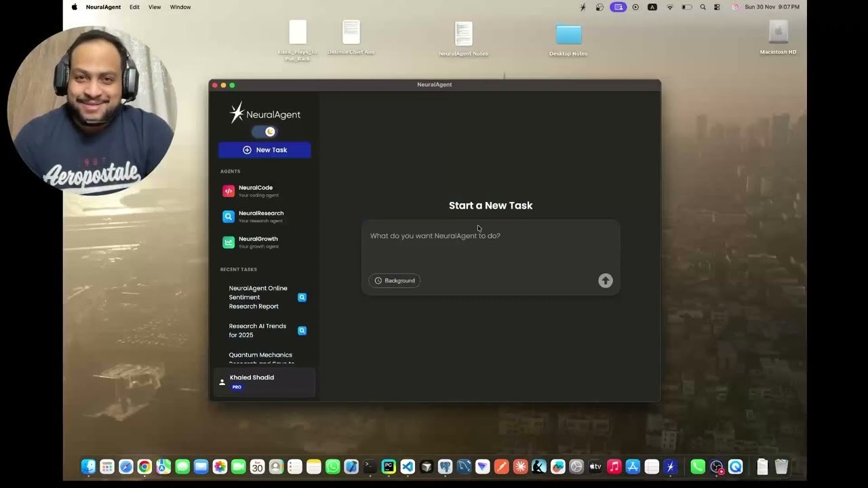Open the pgAdmin elephant icon in dock

coord(445,466)
